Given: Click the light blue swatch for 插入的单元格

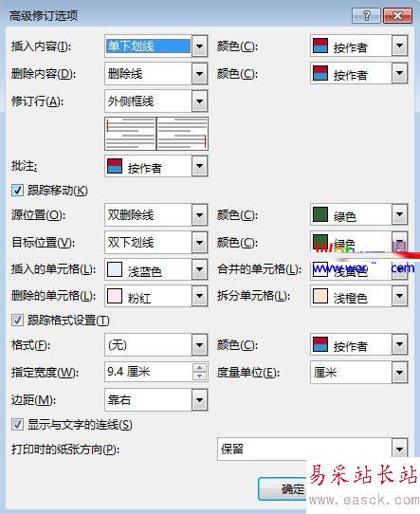Looking at the screenshot, I should click(x=115, y=269).
